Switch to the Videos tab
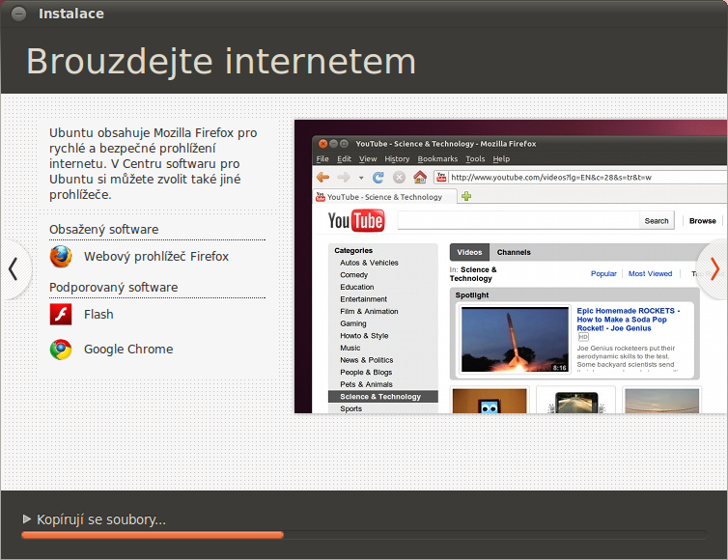 tap(469, 252)
